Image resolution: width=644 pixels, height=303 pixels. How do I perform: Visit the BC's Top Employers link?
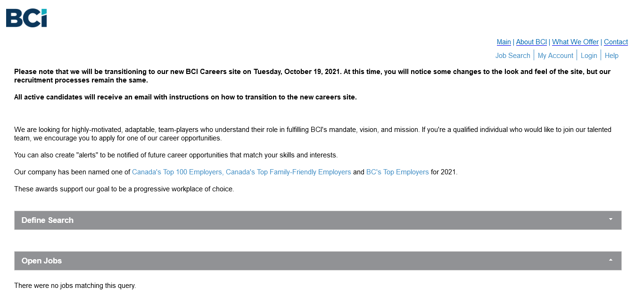pos(397,172)
